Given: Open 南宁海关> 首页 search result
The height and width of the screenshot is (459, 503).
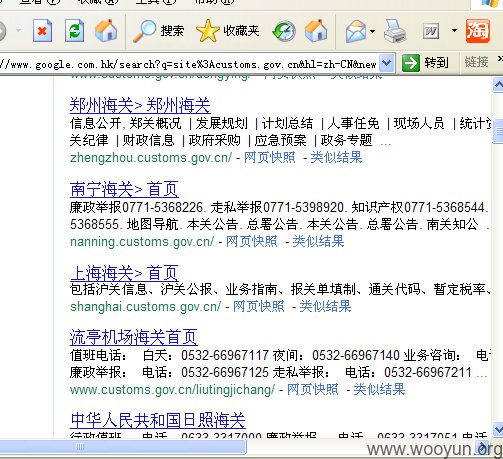Looking at the screenshot, I should 124,189.
